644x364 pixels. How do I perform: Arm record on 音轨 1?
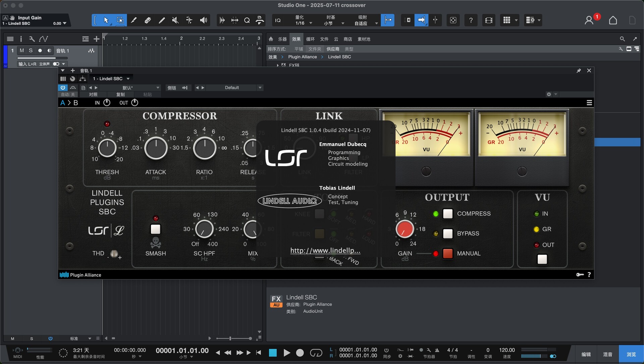point(40,51)
